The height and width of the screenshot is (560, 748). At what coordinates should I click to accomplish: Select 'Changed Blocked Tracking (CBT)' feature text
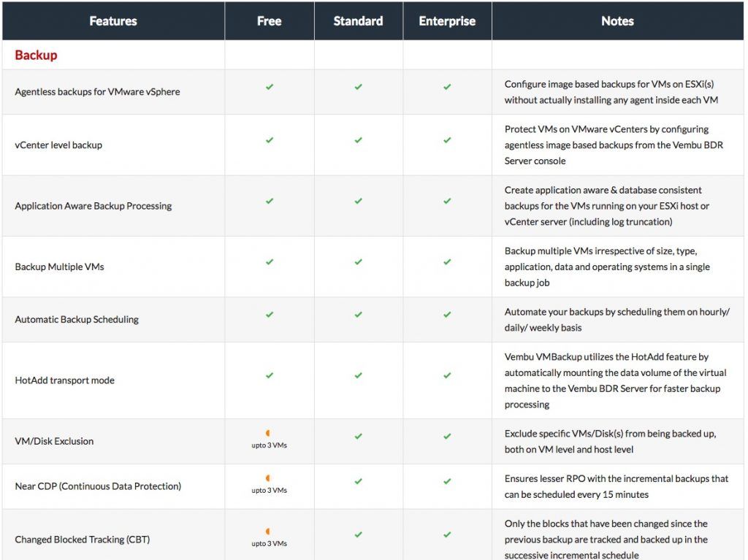pyautogui.click(x=82, y=540)
